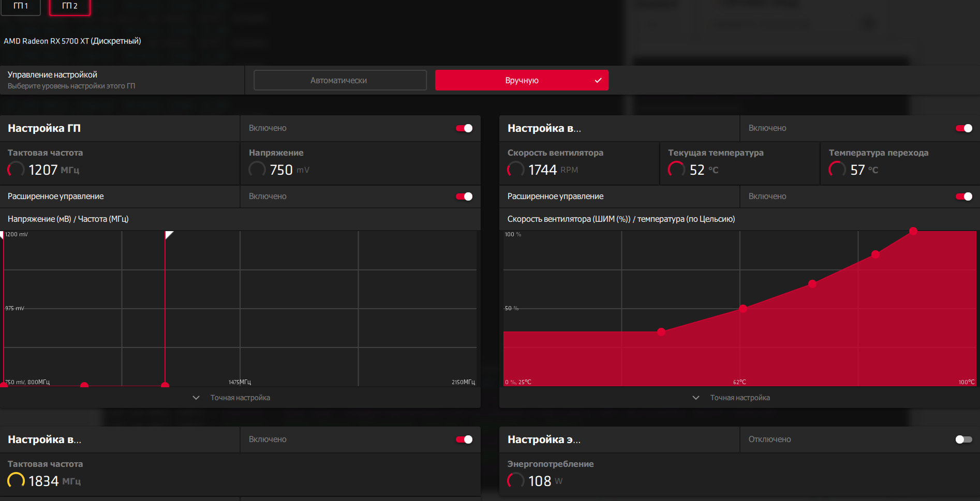This screenshot has width=980, height=501.
Task: Click the Скорость вентилятора label above 1744 RPM
Action: click(555, 153)
